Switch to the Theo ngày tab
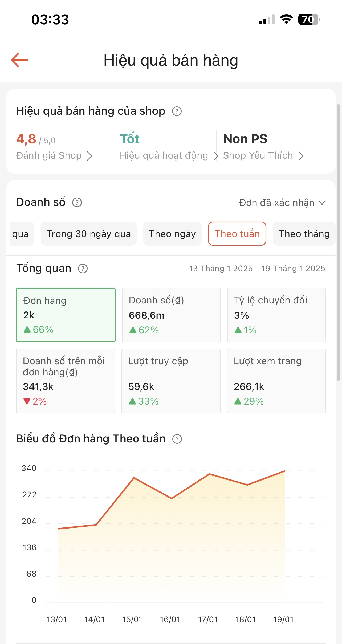342x644 pixels. click(x=172, y=234)
